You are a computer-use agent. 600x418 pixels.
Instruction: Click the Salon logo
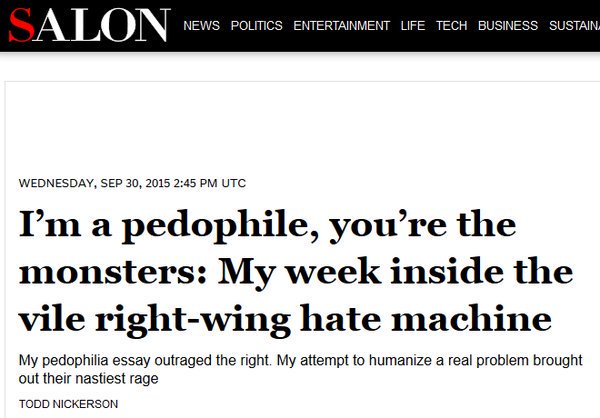click(86, 24)
